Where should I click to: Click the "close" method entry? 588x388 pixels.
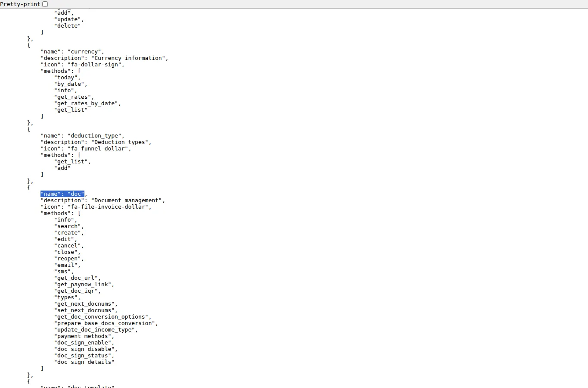tap(65, 252)
